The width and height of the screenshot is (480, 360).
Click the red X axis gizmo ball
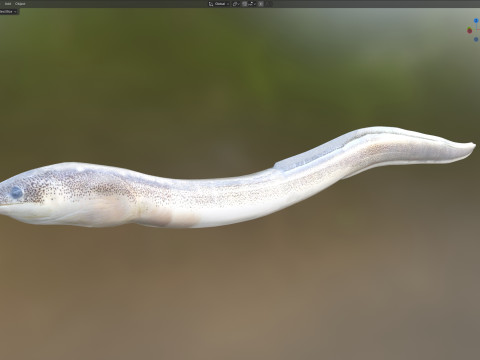click(469, 31)
